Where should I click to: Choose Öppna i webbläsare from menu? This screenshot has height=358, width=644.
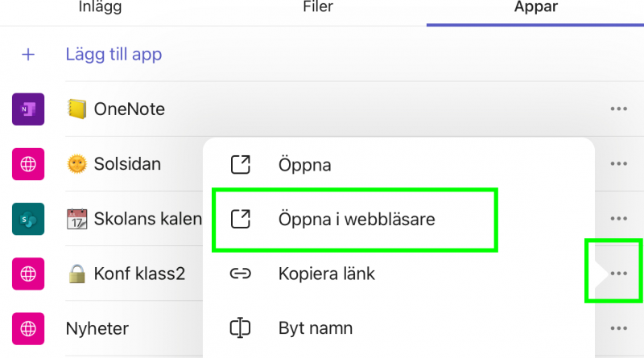point(355,220)
